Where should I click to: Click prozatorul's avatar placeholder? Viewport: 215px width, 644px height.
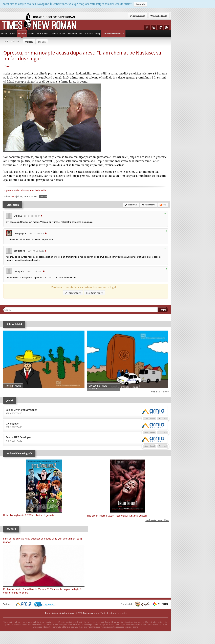(x=9, y=251)
